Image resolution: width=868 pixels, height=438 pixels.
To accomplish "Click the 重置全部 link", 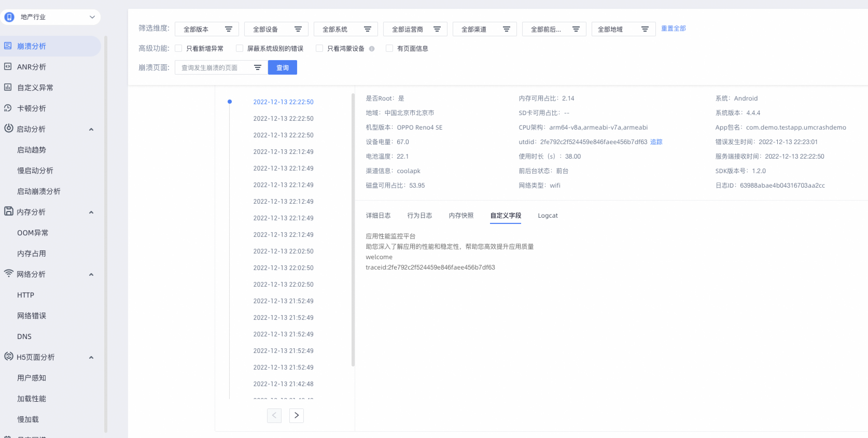I will click(673, 28).
